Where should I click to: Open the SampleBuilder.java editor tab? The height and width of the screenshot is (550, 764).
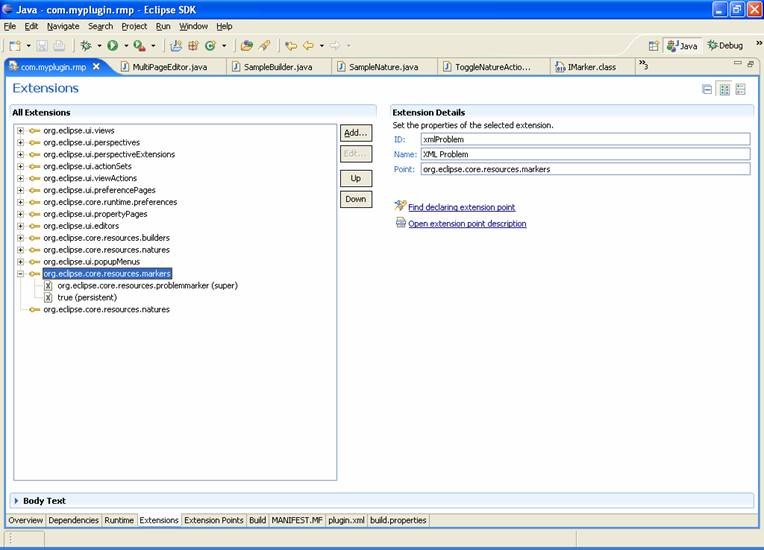(x=278, y=67)
